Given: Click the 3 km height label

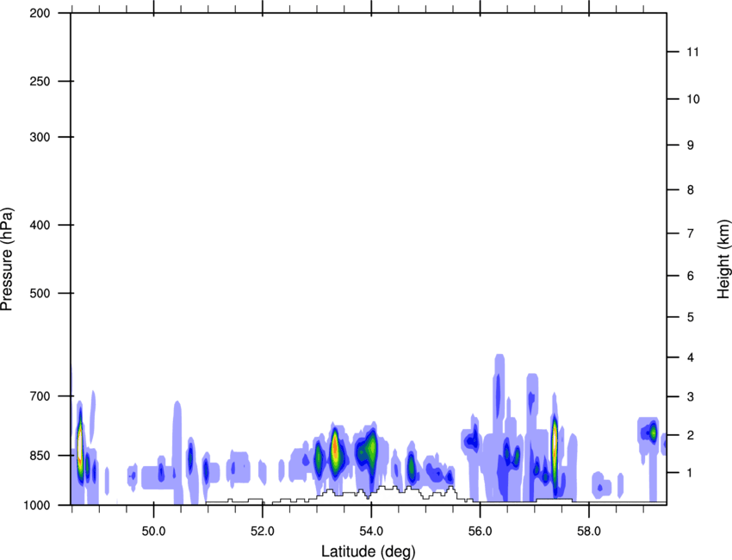Looking at the screenshot, I should pyautogui.click(x=691, y=396).
